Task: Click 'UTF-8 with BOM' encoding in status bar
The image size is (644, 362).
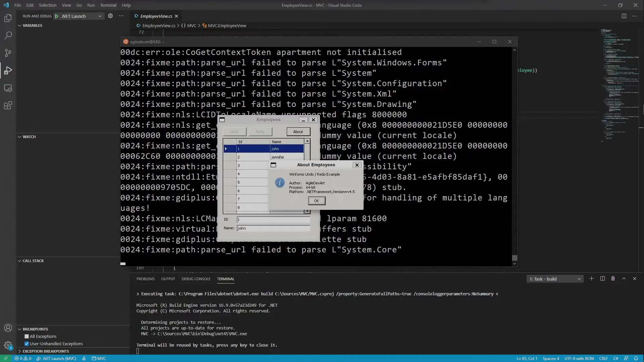Action: (579, 358)
